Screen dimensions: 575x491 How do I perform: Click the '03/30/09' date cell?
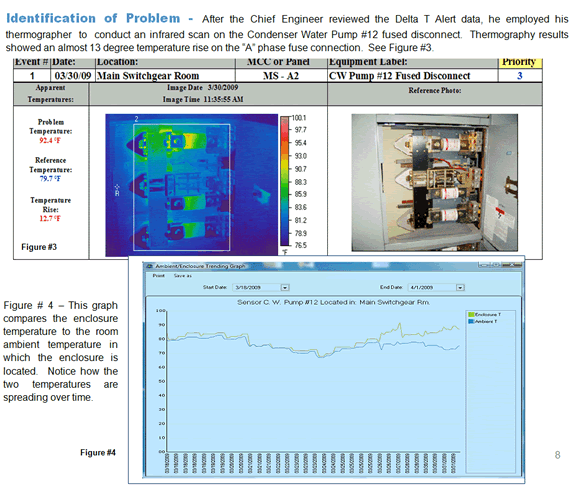point(73,76)
